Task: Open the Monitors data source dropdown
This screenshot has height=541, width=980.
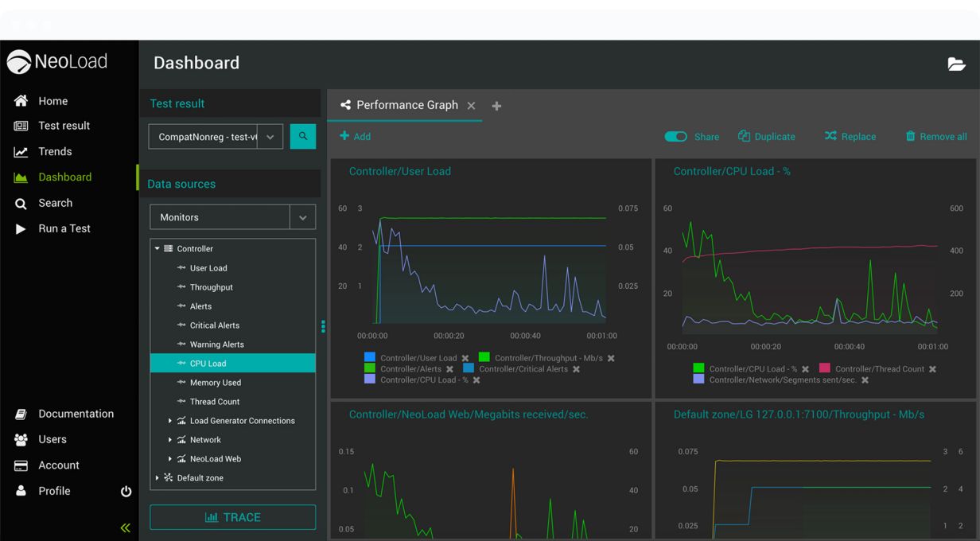Action: [x=302, y=217]
